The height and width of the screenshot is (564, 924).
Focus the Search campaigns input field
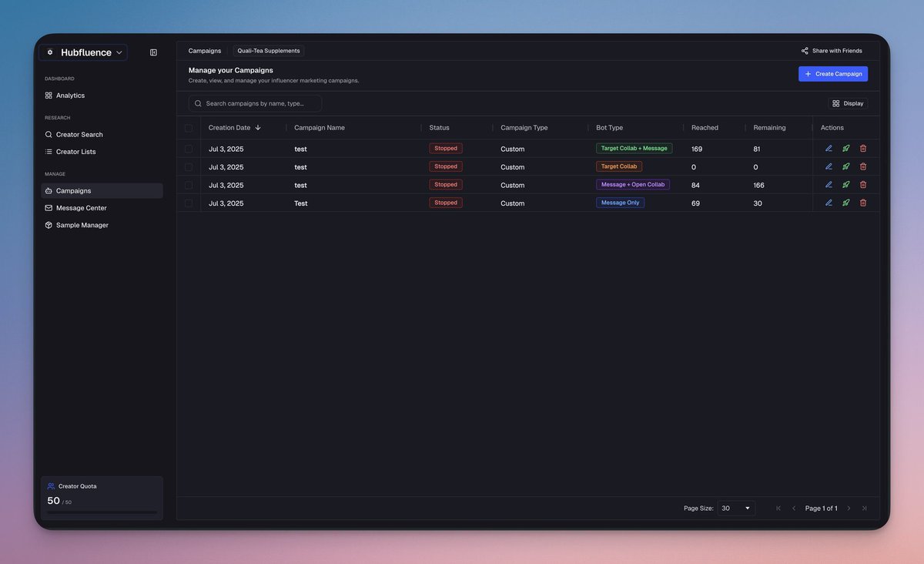(x=255, y=103)
